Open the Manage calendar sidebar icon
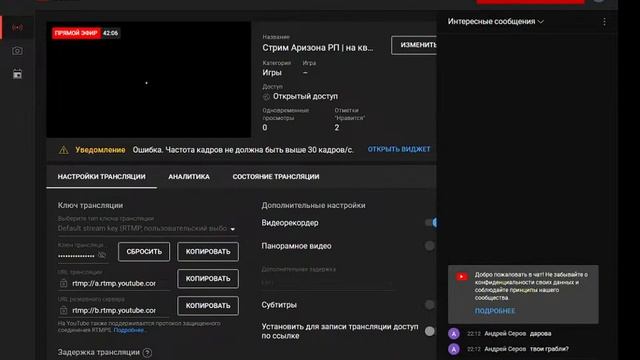Screen dimensions: 640x360 tap(17, 74)
